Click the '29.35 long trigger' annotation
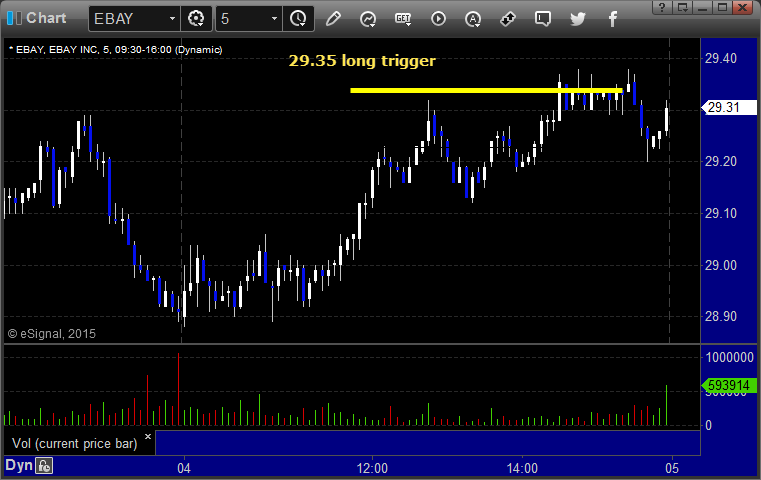This screenshot has height=480, width=761. (x=362, y=61)
